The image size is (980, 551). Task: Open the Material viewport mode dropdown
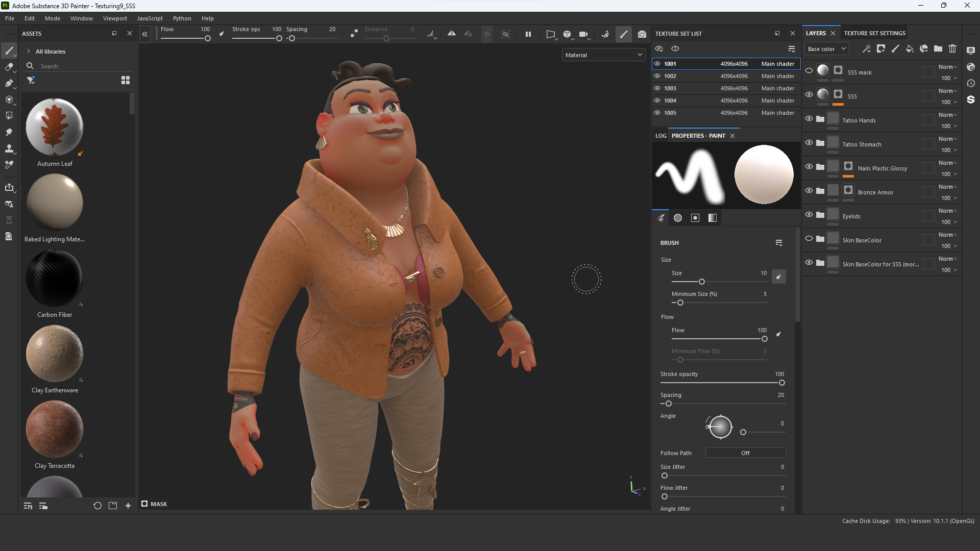pos(603,55)
